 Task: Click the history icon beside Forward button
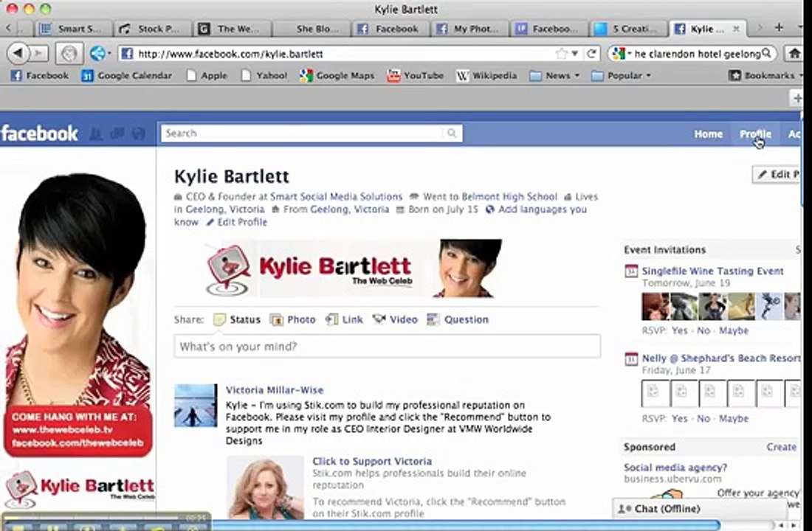tap(69, 53)
